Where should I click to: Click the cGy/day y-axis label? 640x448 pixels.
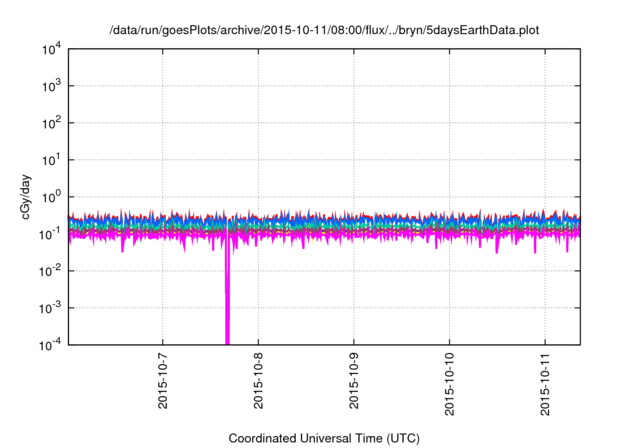[x=26, y=197]
